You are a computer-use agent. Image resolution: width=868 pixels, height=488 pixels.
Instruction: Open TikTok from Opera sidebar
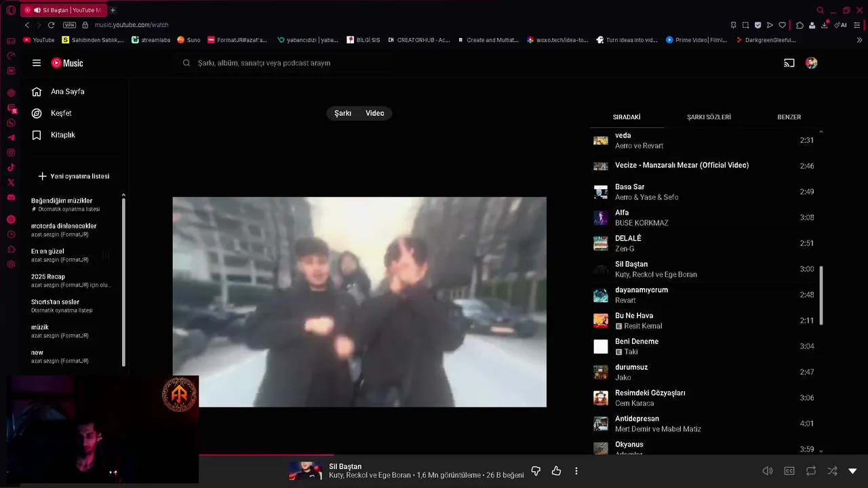(x=11, y=167)
